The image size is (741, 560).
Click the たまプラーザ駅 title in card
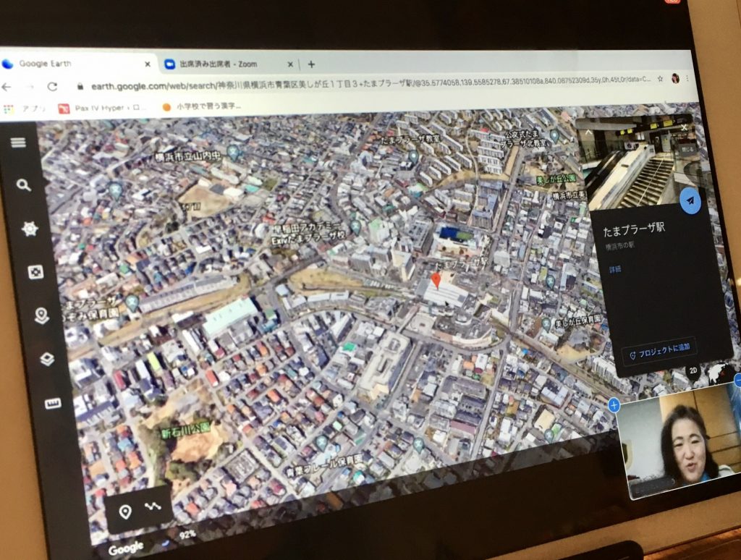pos(634,230)
